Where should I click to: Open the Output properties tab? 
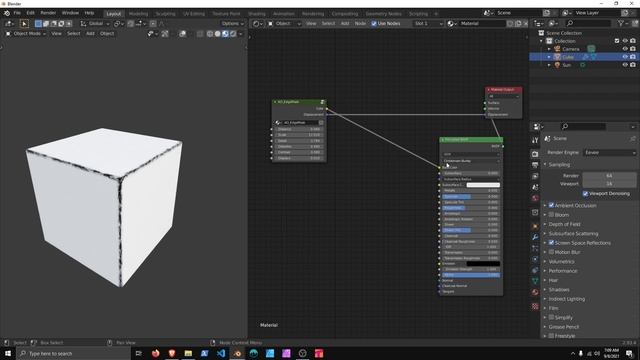tap(535, 165)
